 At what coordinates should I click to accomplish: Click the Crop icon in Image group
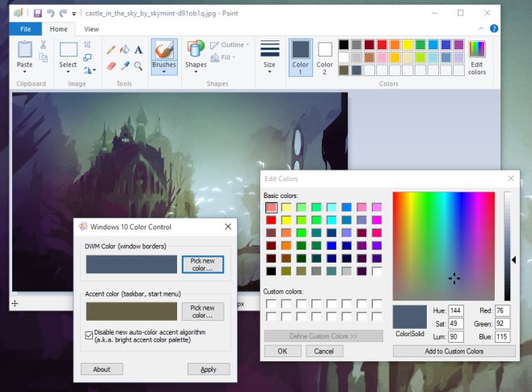87,44
